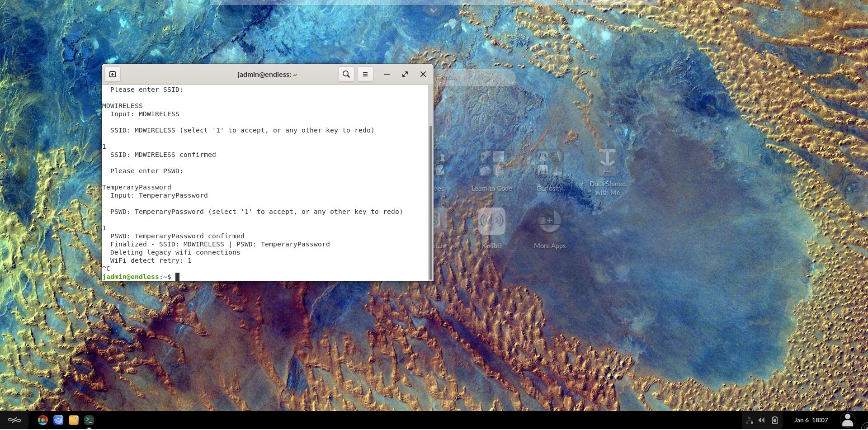Viewport: 868px width, 430px height.
Task: Open the terminal hamburger menu
Action: point(365,74)
